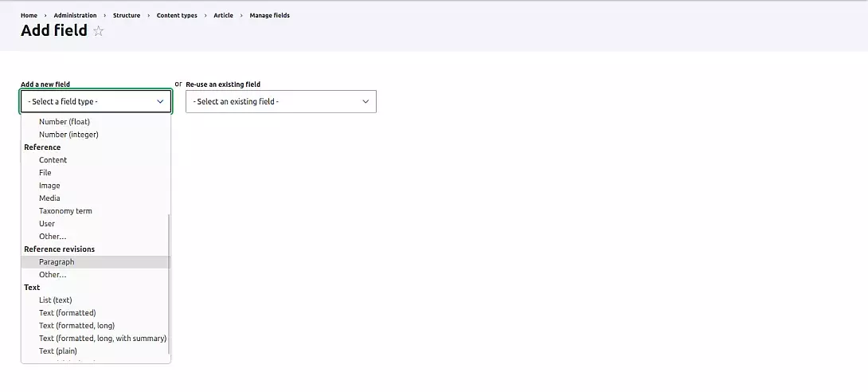Pick User reference field type
This screenshot has height=392, width=868.
47,224
